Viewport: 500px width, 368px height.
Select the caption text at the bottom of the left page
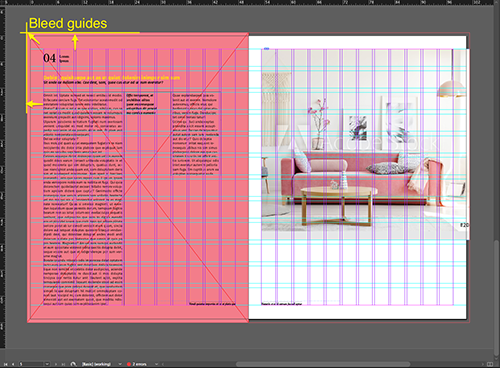pos(212,304)
